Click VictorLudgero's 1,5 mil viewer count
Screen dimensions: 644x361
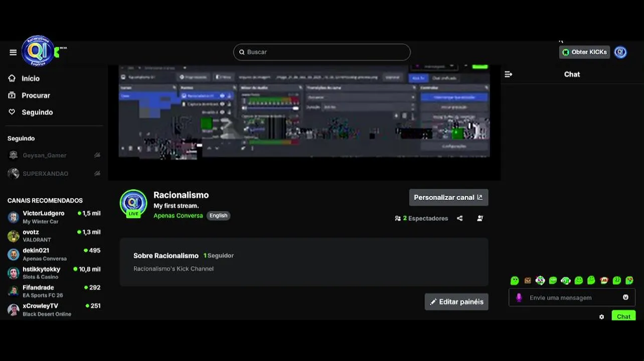(89, 214)
